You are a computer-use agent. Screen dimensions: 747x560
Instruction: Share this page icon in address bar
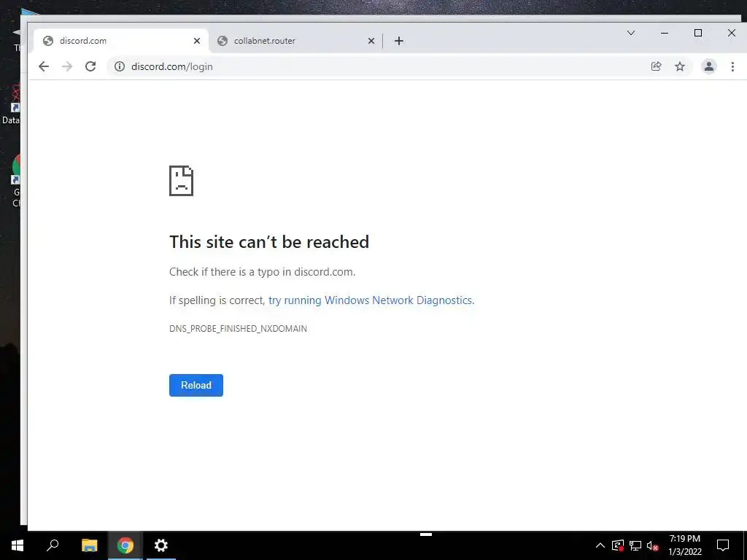656,66
